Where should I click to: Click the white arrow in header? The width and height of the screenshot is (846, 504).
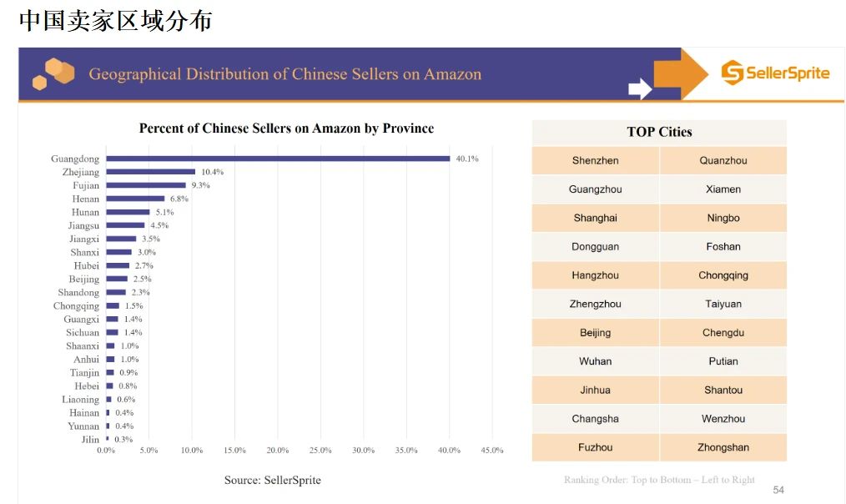coord(639,88)
